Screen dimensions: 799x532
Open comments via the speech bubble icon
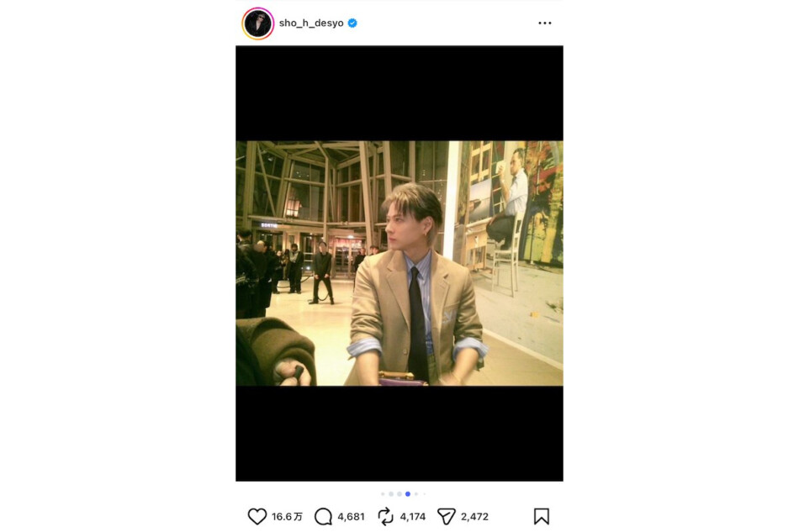(x=323, y=516)
